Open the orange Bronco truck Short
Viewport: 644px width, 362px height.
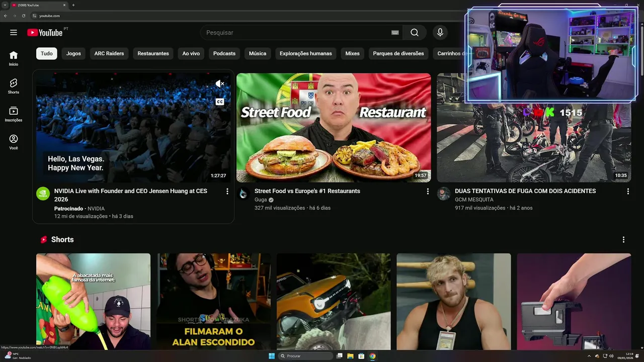[334, 302]
